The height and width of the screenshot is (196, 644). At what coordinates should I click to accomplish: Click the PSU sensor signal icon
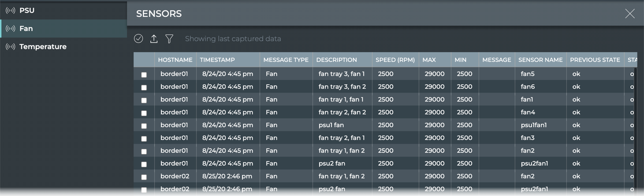(x=10, y=11)
